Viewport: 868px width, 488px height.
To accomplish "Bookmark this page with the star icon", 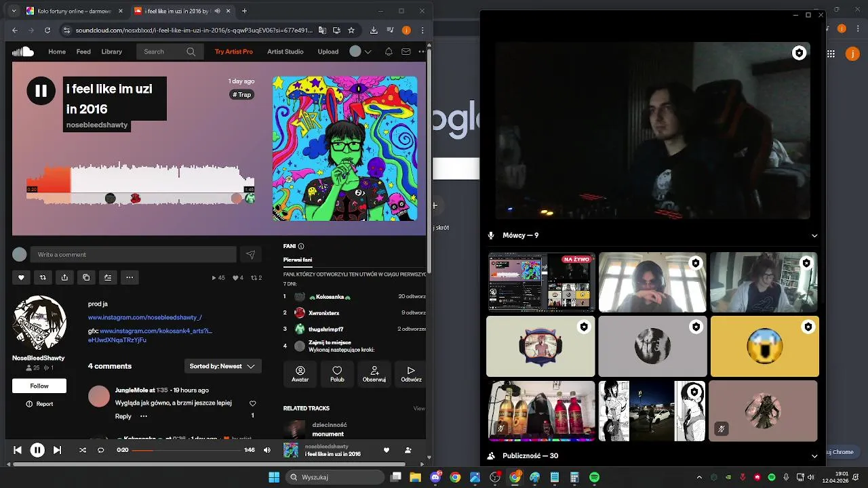I will tap(351, 30).
